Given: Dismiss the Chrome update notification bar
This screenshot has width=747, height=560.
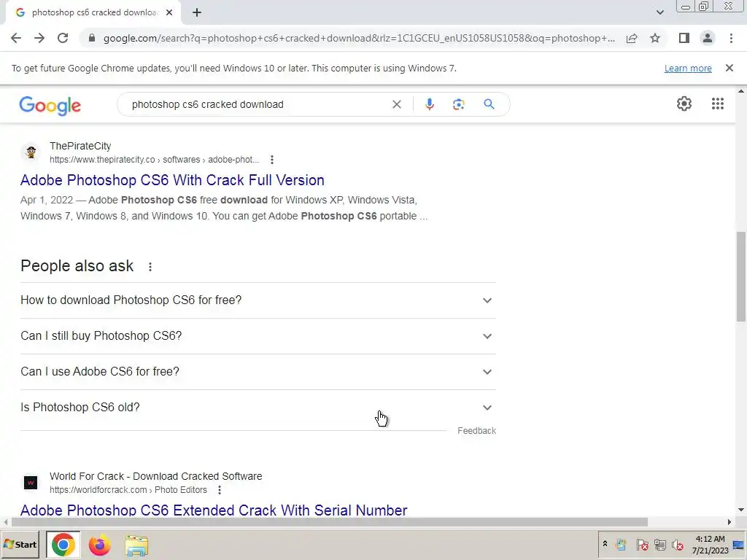Looking at the screenshot, I should click(729, 68).
